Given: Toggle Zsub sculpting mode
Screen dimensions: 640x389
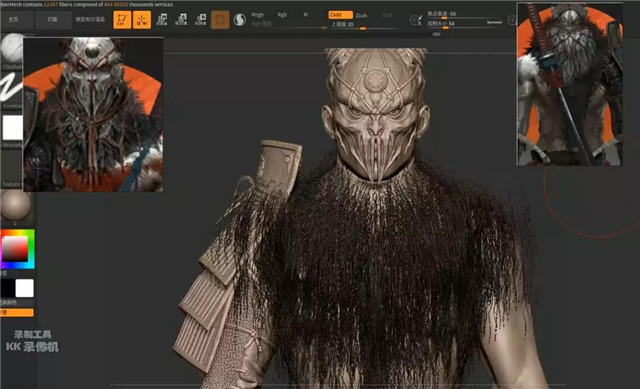Looking at the screenshot, I should (x=361, y=15).
